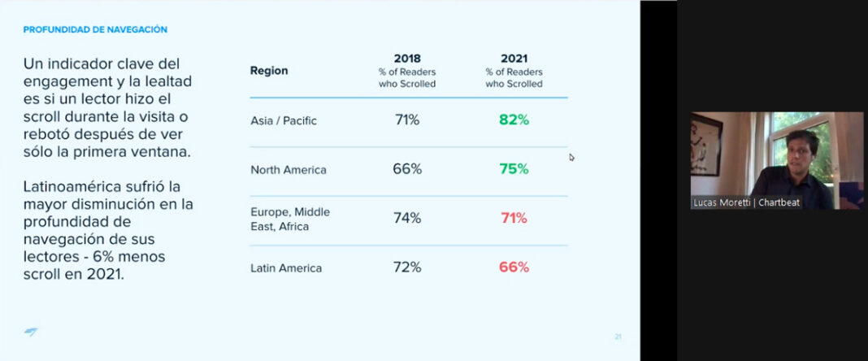Click the green 75% value
Viewport: 868px width, 361px height.
pos(514,169)
